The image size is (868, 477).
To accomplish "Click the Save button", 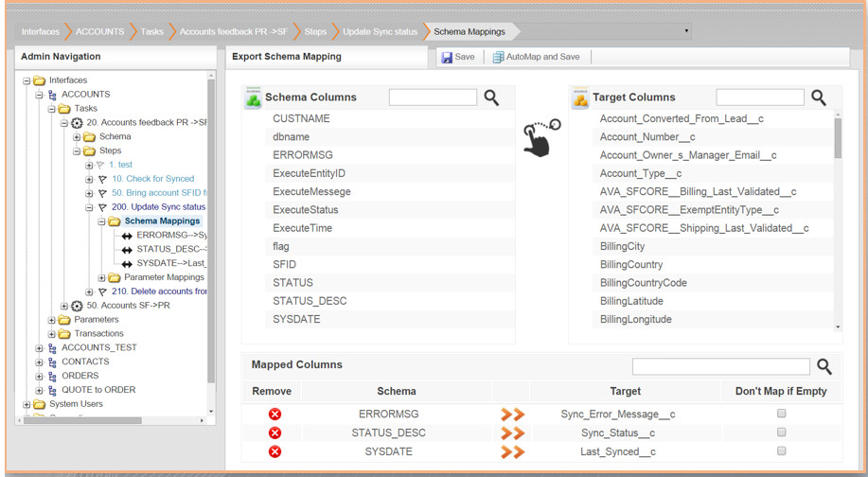I will [458, 57].
